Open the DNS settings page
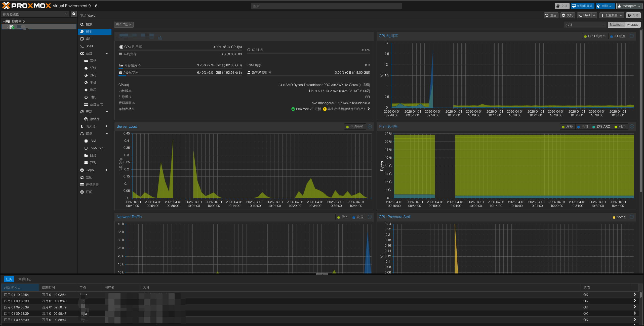 [93, 75]
